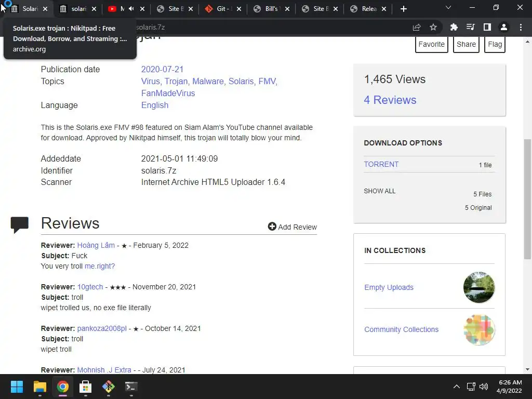
Task: Click the Chrome icon in the taskbar
Action: pyautogui.click(x=63, y=387)
